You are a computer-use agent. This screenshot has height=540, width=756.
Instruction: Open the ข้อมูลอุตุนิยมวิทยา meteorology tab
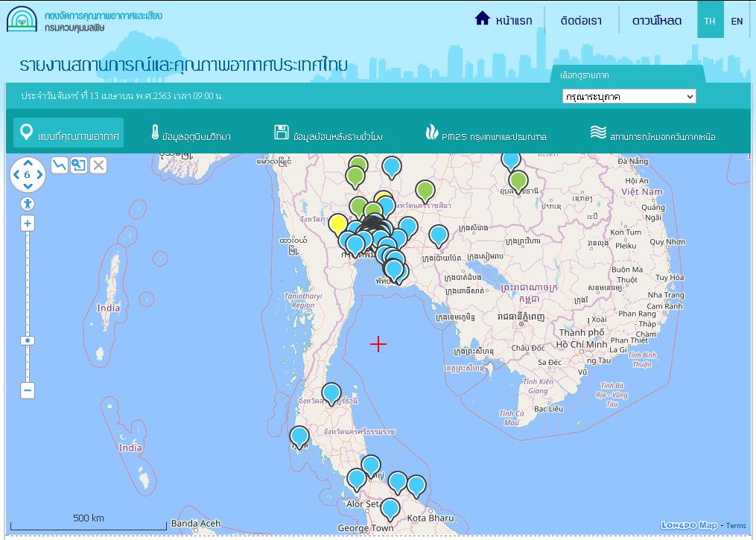click(191, 133)
